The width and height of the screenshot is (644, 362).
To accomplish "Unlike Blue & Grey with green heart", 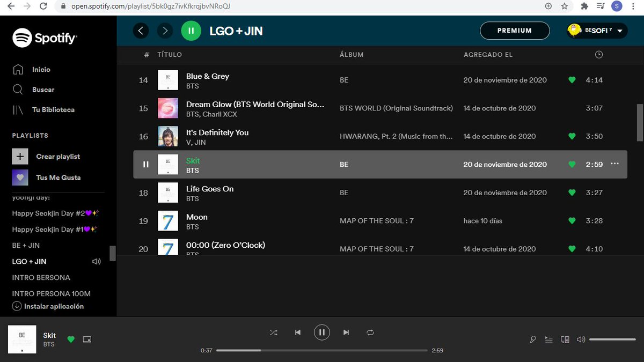I will pos(572,80).
